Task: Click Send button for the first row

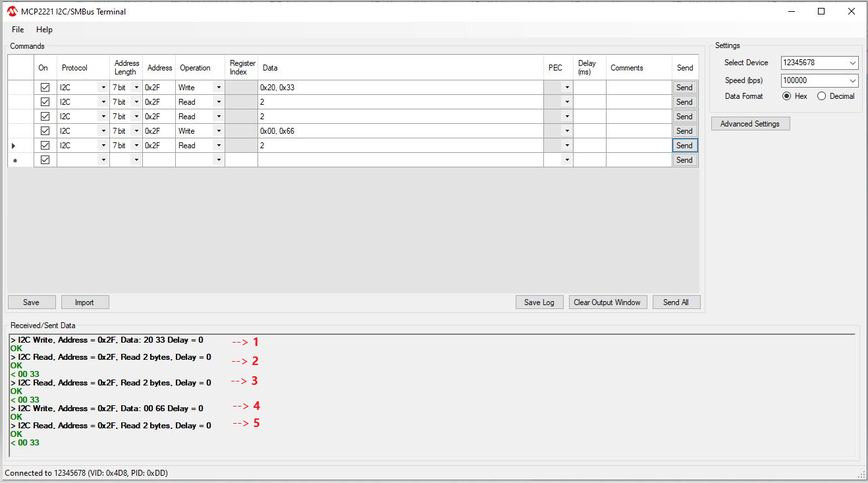Action: (684, 88)
